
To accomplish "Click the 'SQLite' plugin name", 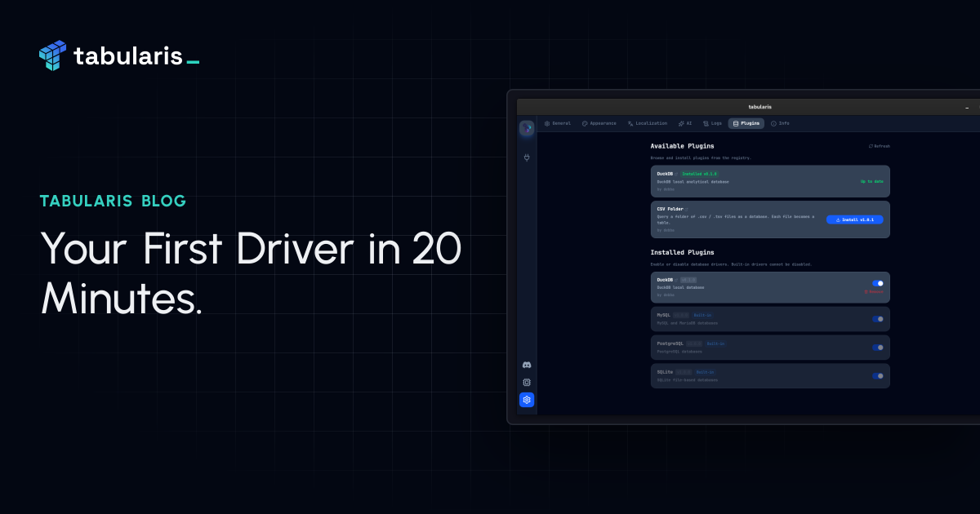I will (x=665, y=372).
